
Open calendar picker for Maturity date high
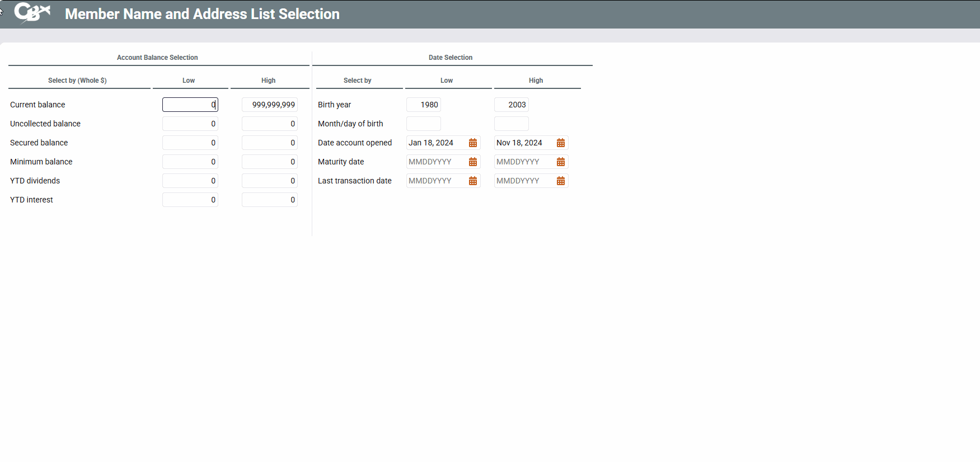click(x=561, y=162)
